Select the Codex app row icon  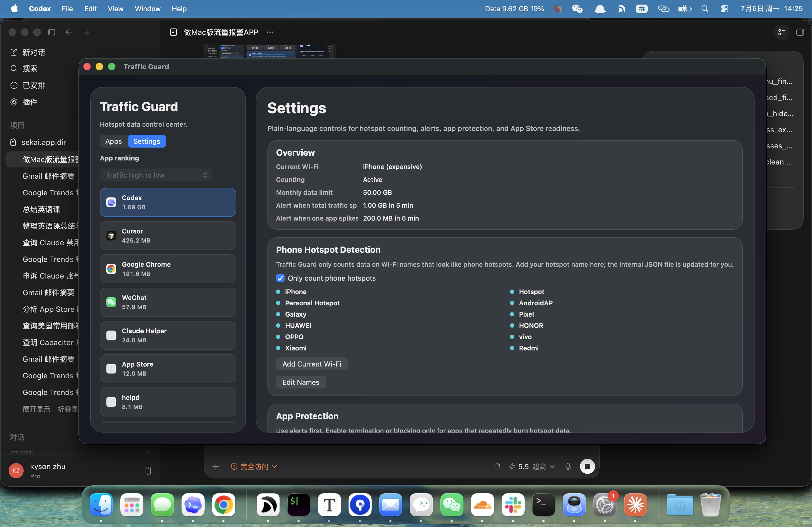coord(111,202)
